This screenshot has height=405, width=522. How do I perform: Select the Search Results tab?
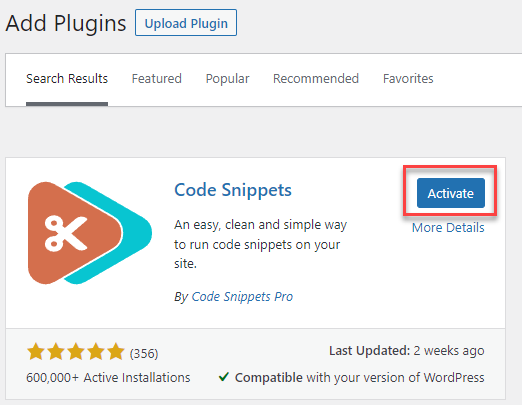coord(67,79)
